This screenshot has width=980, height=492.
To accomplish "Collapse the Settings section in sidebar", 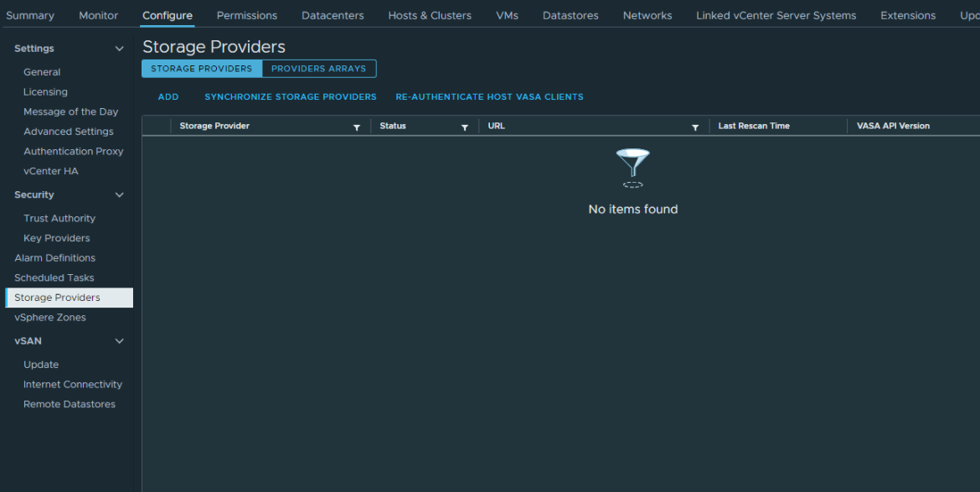I will click(119, 48).
